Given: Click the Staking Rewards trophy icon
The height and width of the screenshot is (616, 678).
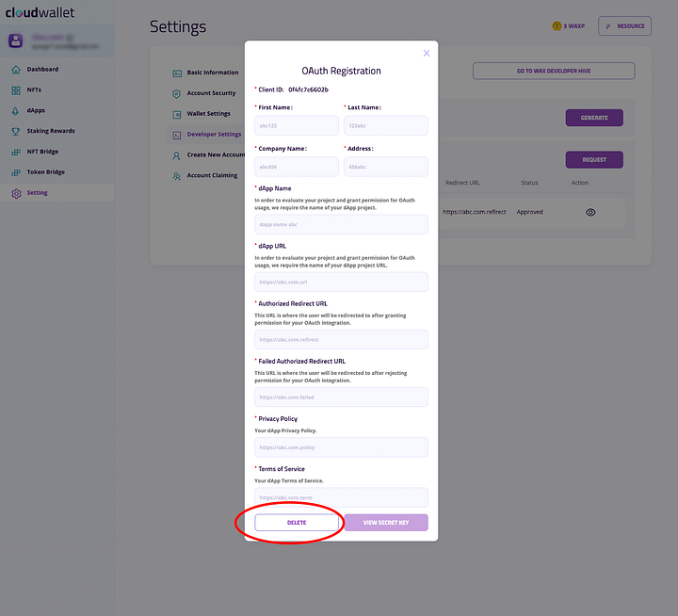Looking at the screenshot, I should point(16,132).
